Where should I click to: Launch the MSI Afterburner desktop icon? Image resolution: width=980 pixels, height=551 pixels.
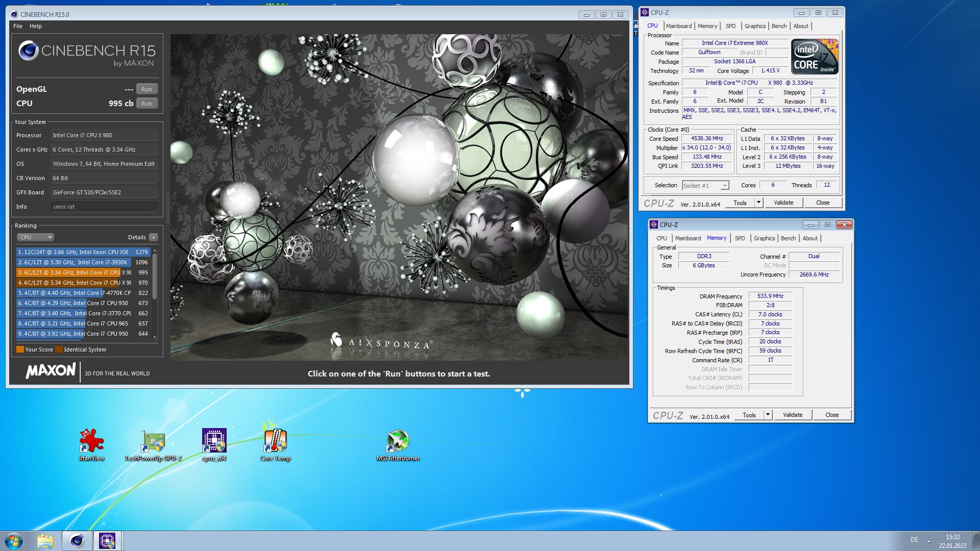[398, 444]
